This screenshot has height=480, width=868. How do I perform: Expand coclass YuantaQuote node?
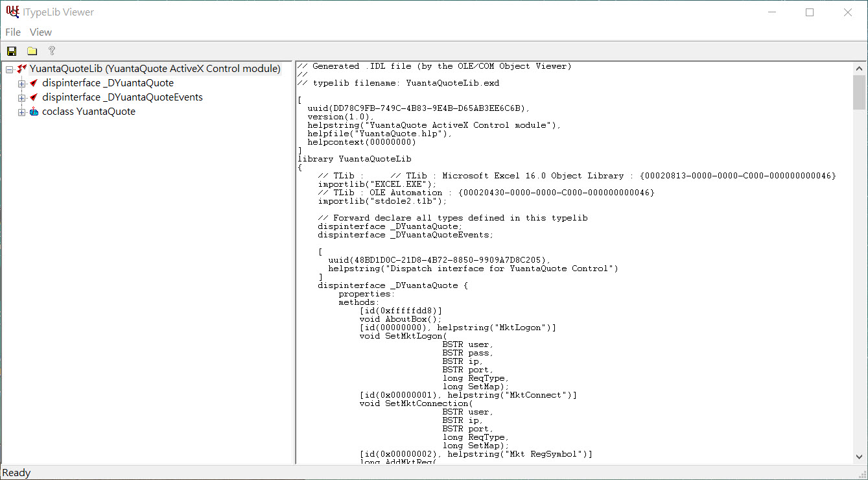pos(21,112)
